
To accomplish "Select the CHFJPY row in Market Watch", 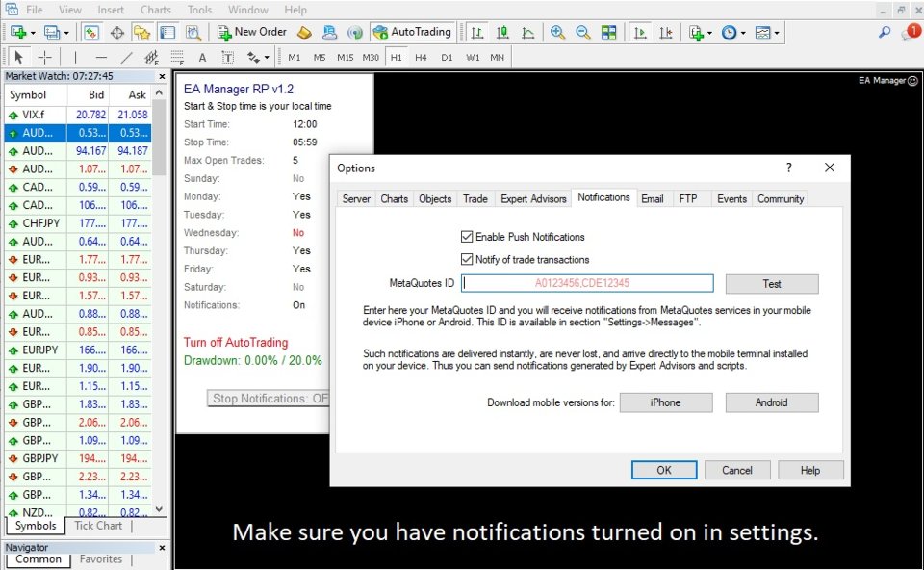I will coord(78,223).
